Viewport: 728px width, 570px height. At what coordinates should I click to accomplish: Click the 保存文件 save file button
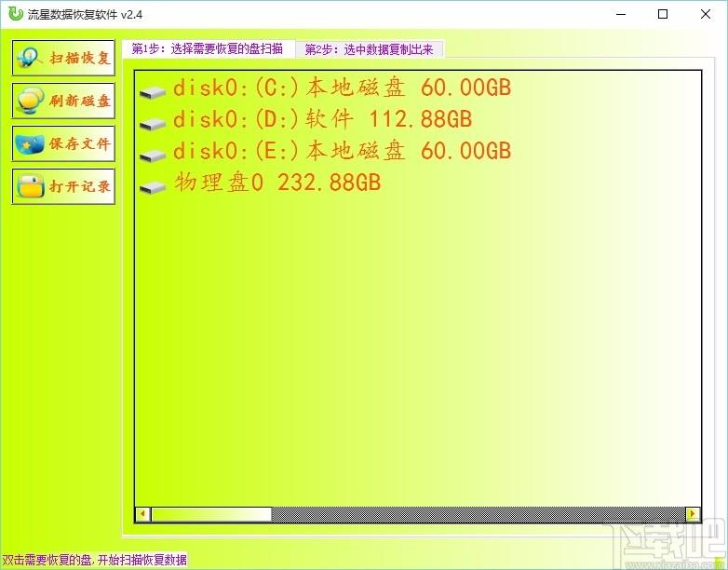63,143
